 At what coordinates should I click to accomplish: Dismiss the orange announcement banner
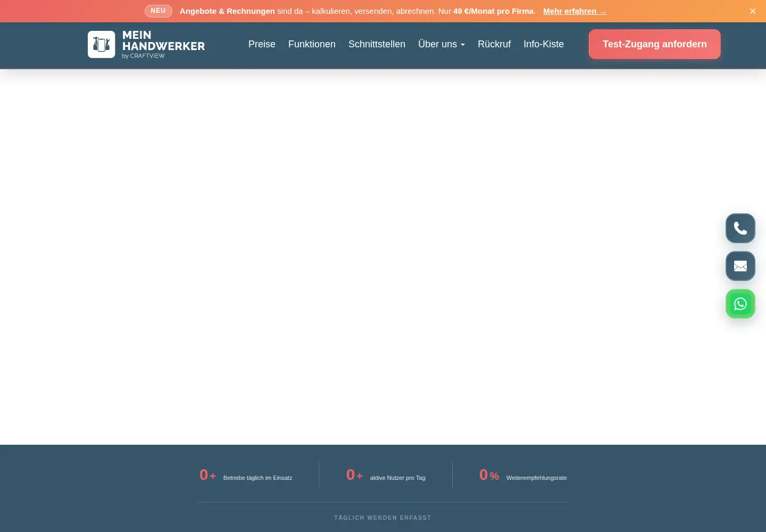click(x=753, y=11)
